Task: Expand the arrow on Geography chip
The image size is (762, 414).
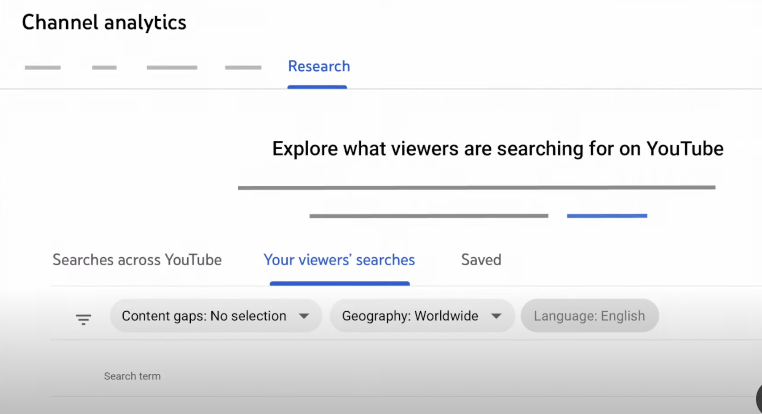Action: [x=496, y=316]
